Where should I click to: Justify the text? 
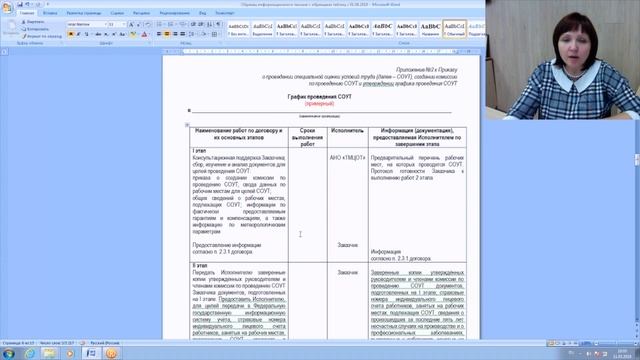point(182,34)
